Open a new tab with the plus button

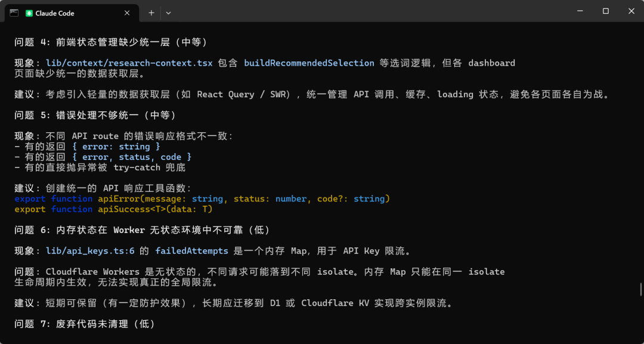pyautogui.click(x=151, y=13)
